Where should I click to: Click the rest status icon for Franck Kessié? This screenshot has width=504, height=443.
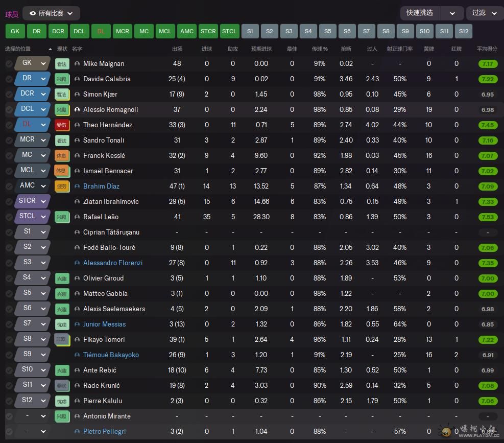tap(61, 156)
